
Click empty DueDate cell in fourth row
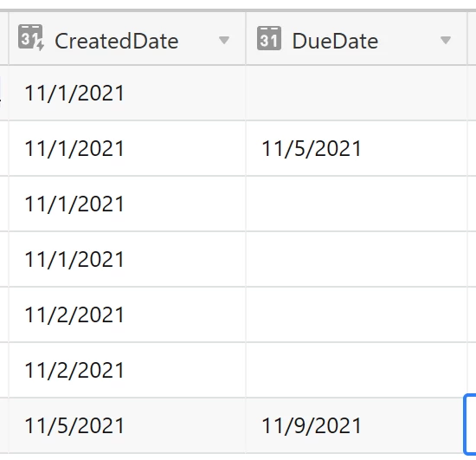point(357,259)
